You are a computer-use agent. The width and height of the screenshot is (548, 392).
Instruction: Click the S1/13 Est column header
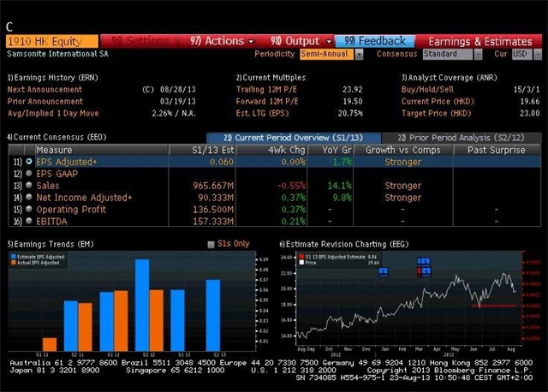202,150
